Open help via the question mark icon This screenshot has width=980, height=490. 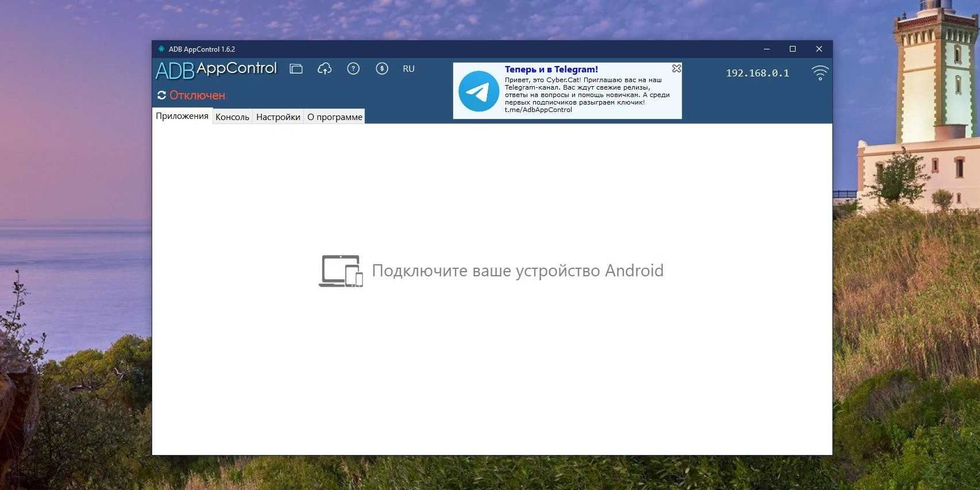tap(353, 69)
